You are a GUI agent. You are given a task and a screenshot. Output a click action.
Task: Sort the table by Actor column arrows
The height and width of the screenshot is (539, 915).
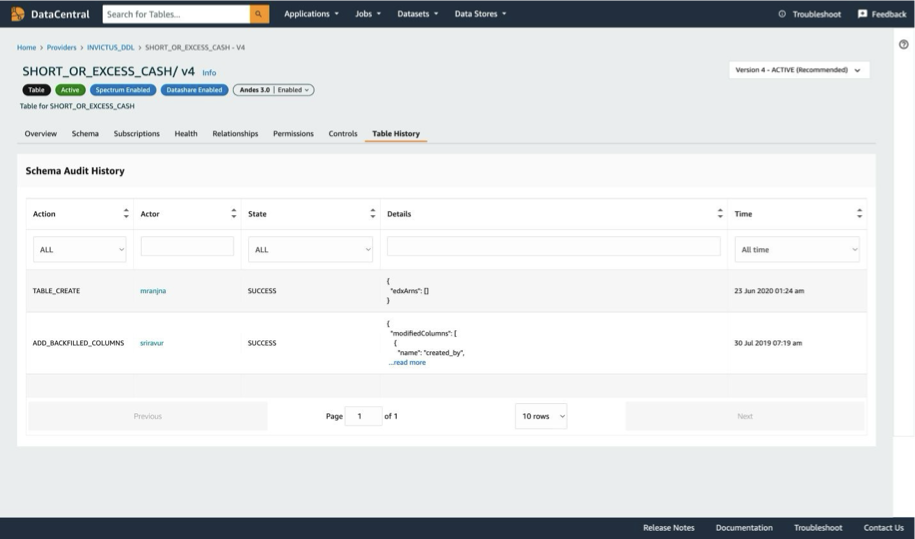tap(233, 214)
